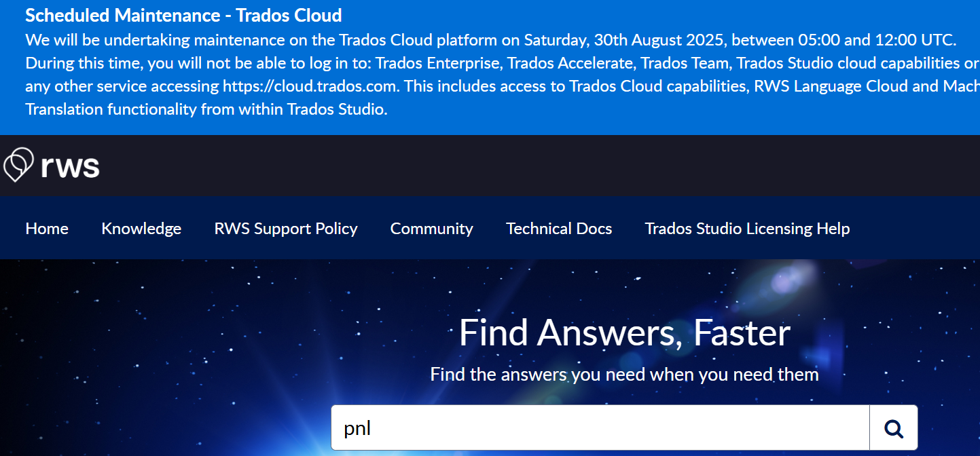
Task: Submit the search with the search button
Action: pyautogui.click(x=892, y=427)
